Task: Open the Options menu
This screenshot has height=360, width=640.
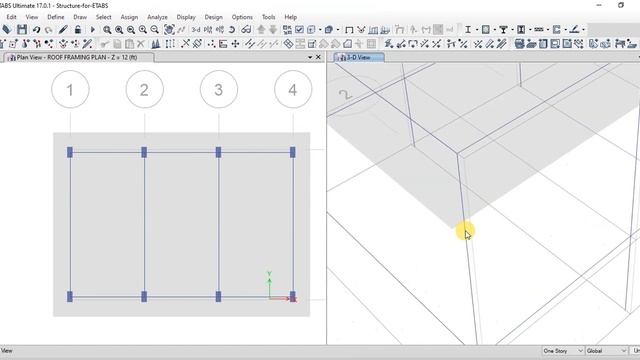Action: click(242, 17)
